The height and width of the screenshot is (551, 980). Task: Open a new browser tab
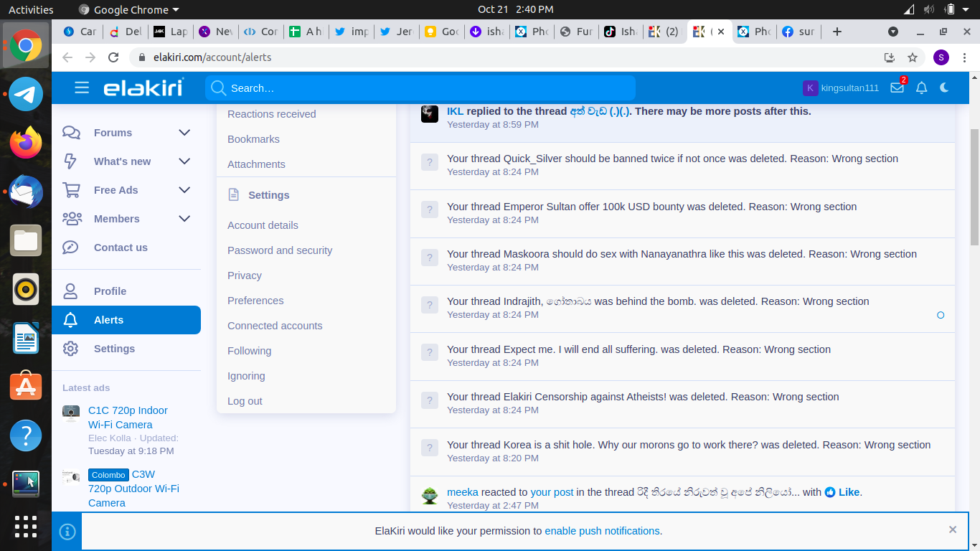(837, 32)
